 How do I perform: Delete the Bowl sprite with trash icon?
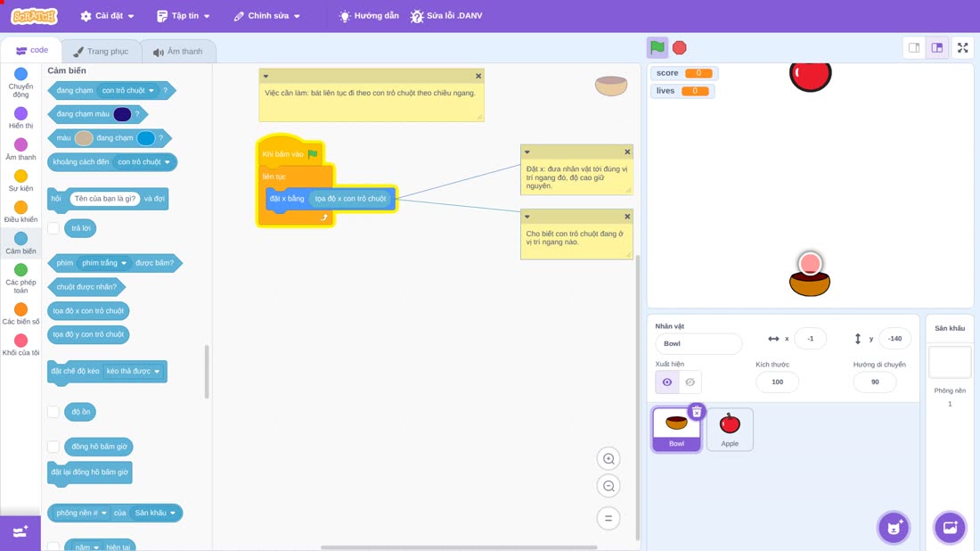coord(697,412)
